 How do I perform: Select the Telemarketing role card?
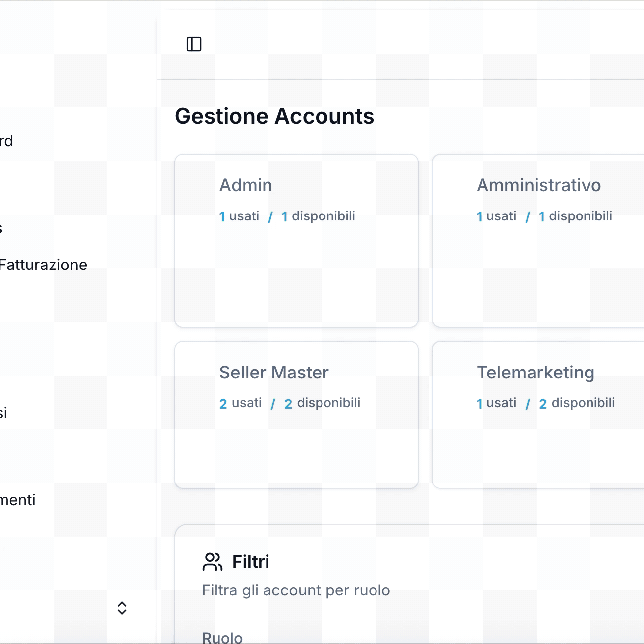point(538,415)
